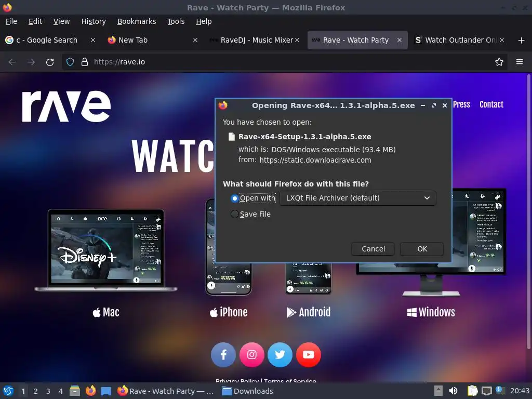Image resolution: width=532 pixels, height=399 pixels.
Task: Switch to virtual desktop 4
Action: [x=61, y=391]
